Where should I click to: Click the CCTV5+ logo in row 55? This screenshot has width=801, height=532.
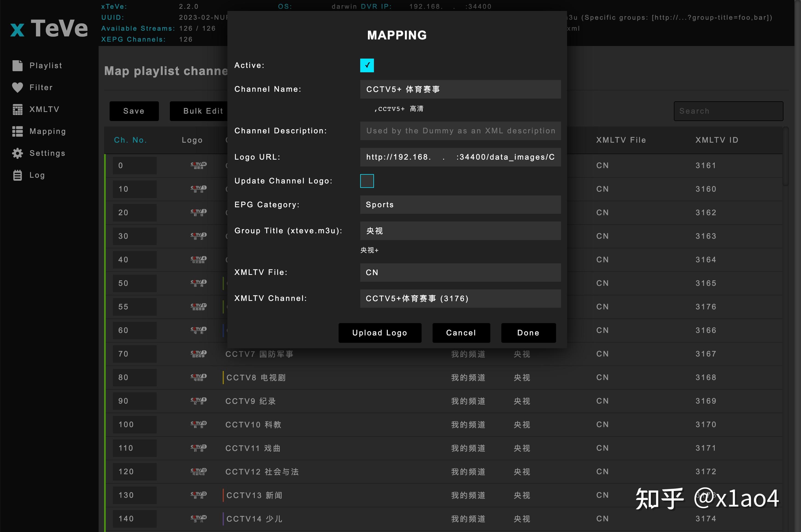pos(198,307)
